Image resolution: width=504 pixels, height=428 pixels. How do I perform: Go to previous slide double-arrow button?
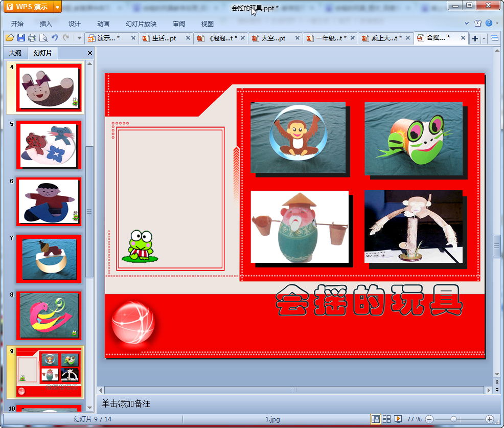pos(497,381)
